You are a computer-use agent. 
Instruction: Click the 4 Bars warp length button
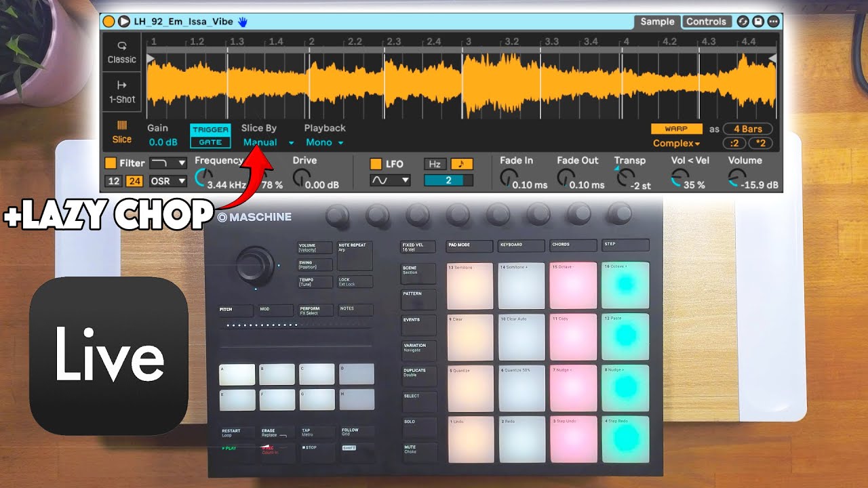(x=747, y=129)
